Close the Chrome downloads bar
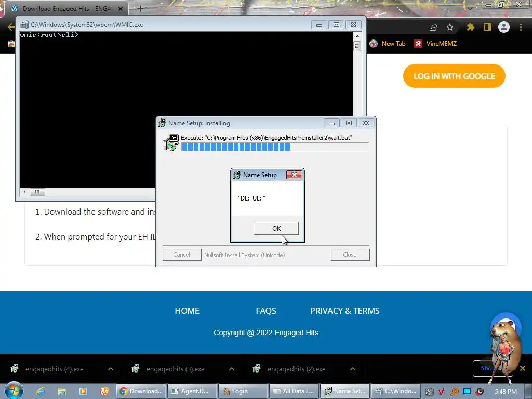Image resolution: width=532 pixels, height=399 pixels. click(523, 368)
